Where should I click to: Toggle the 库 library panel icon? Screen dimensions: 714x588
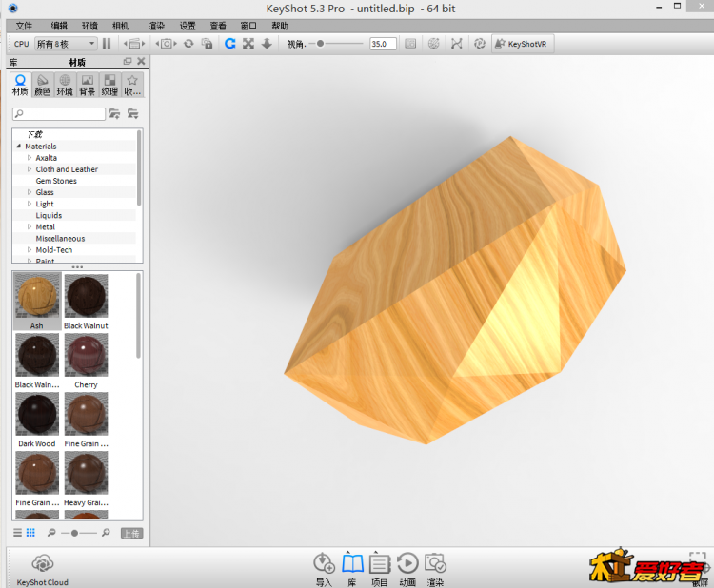pyautogui.click(x=352, y=568)
